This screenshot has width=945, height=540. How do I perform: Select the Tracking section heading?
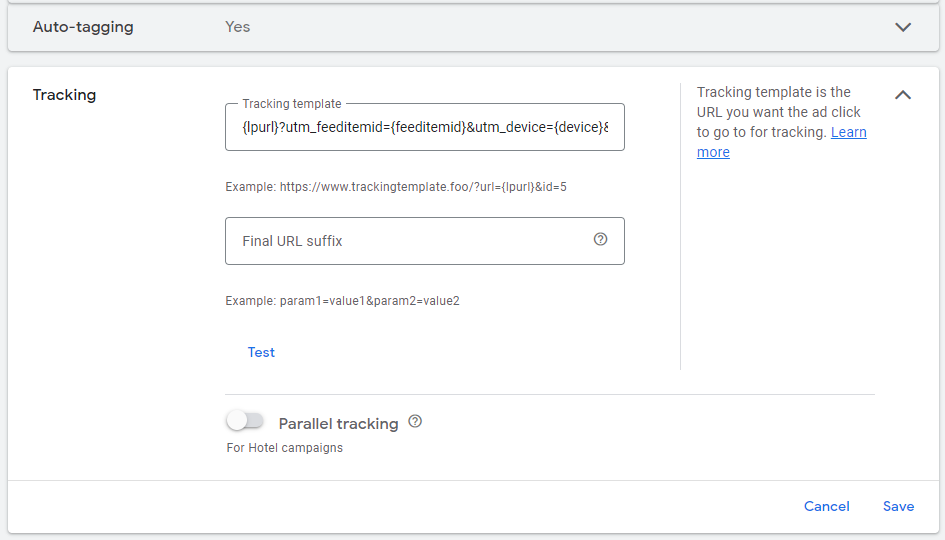click(x=64, y=95)
